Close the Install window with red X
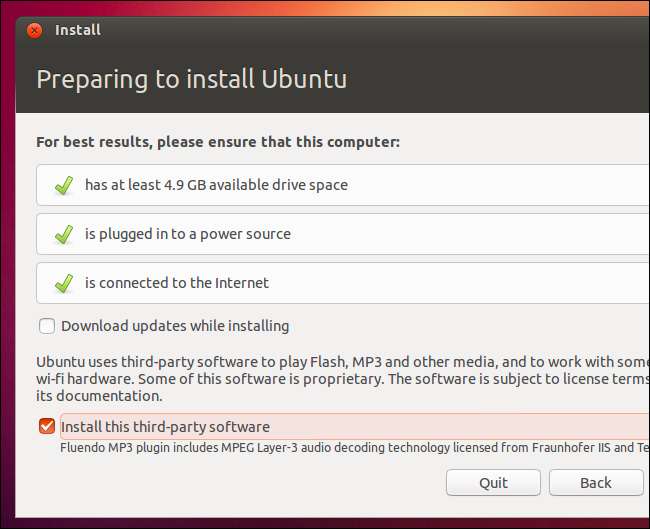The width and height of the screenshot is (650, 529). [33, 30]
